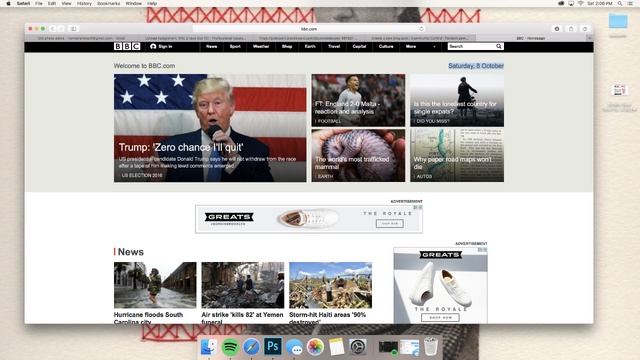
Task: Click Sport in the BBC navigation
Action: tap(235, 47)
